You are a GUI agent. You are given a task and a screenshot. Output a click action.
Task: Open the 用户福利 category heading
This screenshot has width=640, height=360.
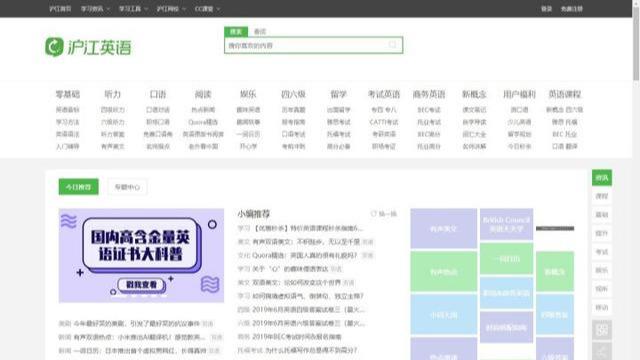click(x=519, y=94)
